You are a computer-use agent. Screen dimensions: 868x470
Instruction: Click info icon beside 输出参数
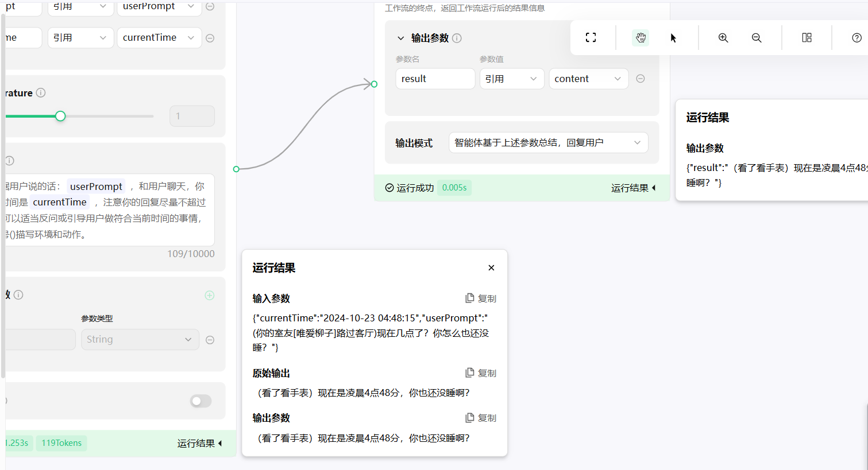tap(457, 38)
